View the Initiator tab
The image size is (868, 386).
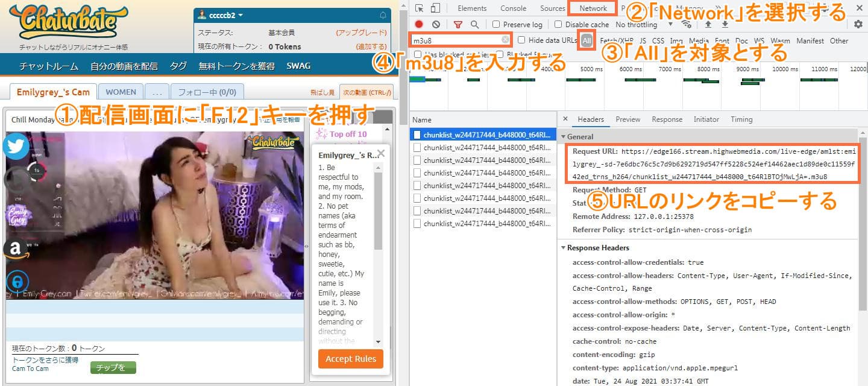click(x=706, y=119)
